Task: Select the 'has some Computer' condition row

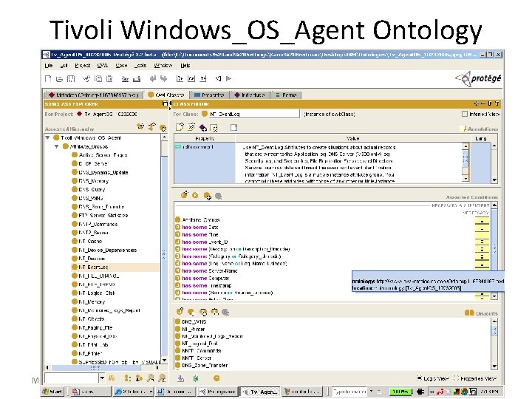Action: tap(202, 279)
